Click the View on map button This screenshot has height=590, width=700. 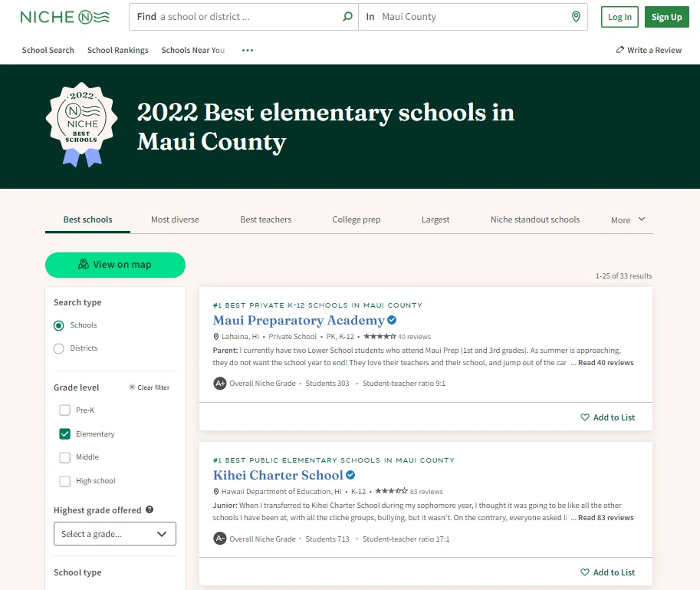pos(115,265)
